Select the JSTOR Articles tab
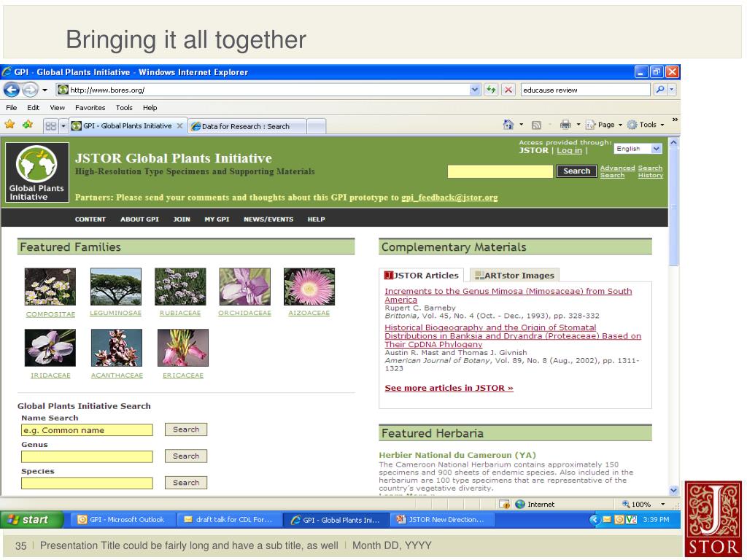The width and height of the screenshot is (747, 560). click(422, 275)
